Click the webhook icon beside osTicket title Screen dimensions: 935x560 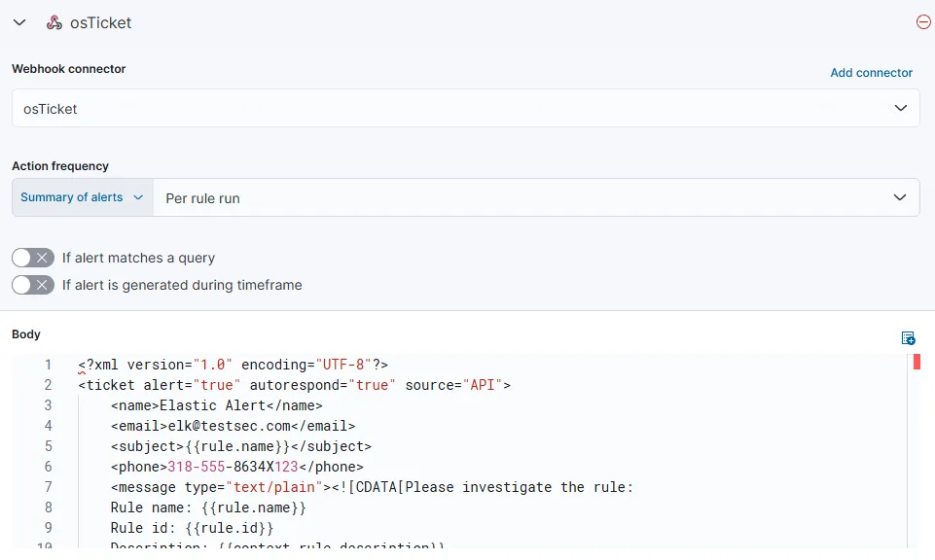click(x=55, y=22)
